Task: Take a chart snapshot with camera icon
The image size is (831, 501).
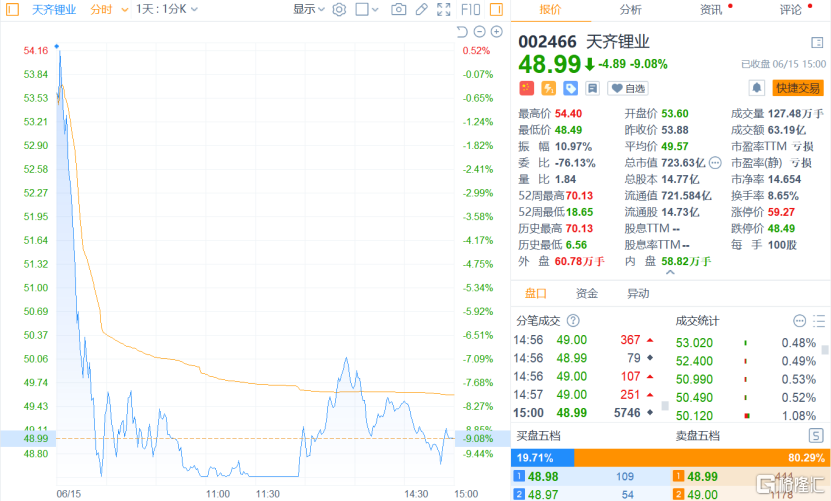Action: (x=399, y=9)
